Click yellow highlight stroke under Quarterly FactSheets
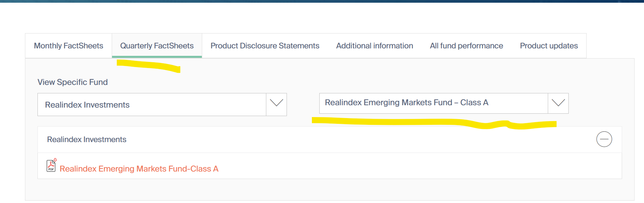Viewport: 644px width, 203px height. 149,66
